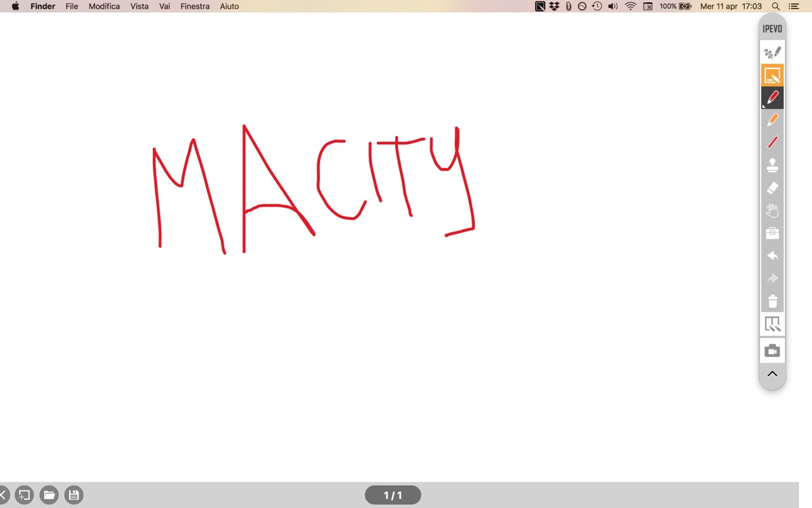
Task: Click the circular status icon in menu bar
Action: (582, 6)
